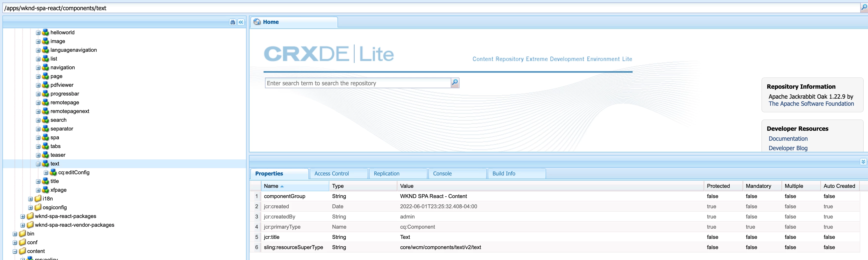Image resolution: width=868 pixels, height=260 pixels.
Task: Select the page component node icon
Action: (45, 76)
